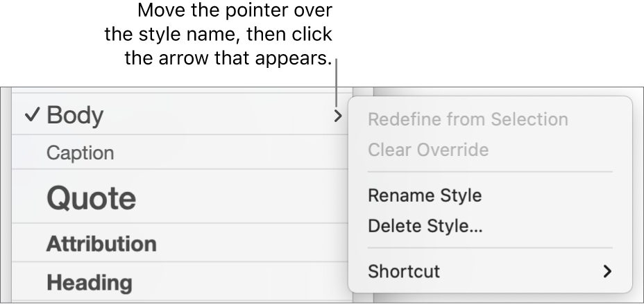
Task: Rename the currently selected paragraph style
Action: coord(425,195)
